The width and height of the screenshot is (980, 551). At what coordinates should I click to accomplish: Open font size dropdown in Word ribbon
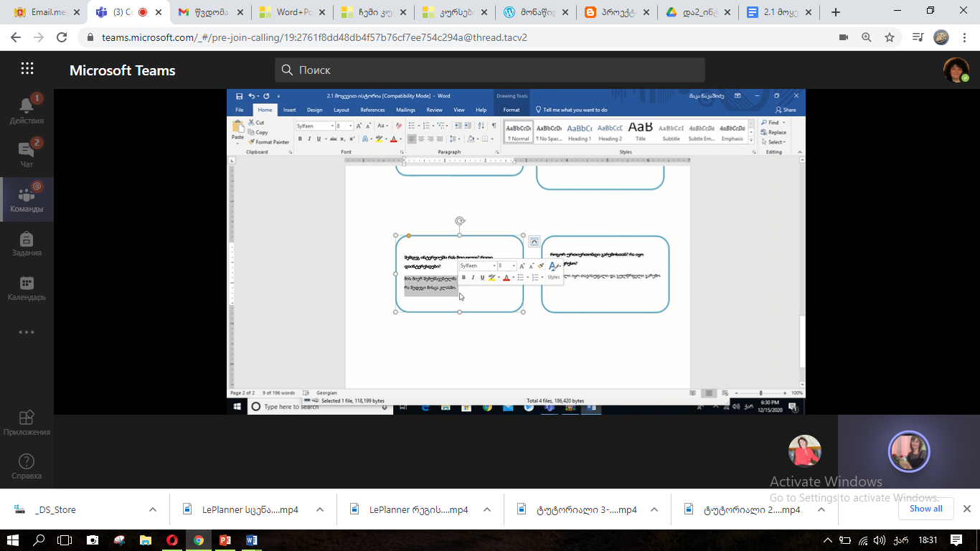[x=351, y=126]
